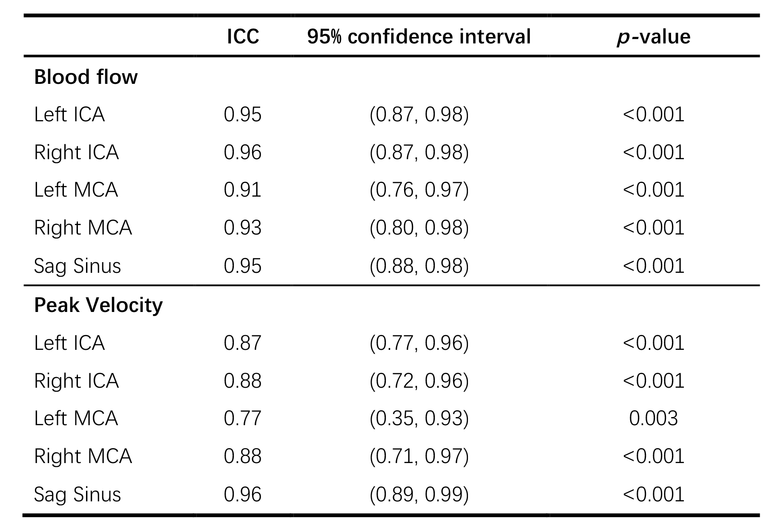Click the ICC value 0.91
The height and width of the screenshot is (532, 772).
(x=242, y=190)
